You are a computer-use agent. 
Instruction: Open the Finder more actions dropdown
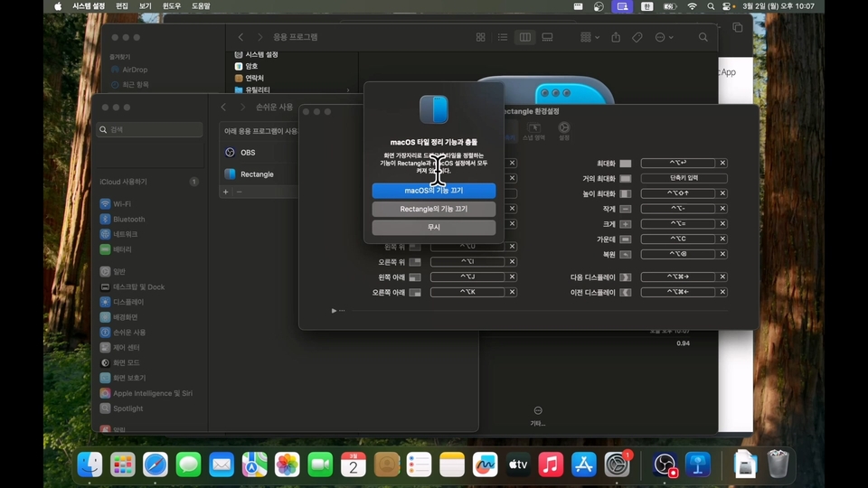click(x=664, y=37)
